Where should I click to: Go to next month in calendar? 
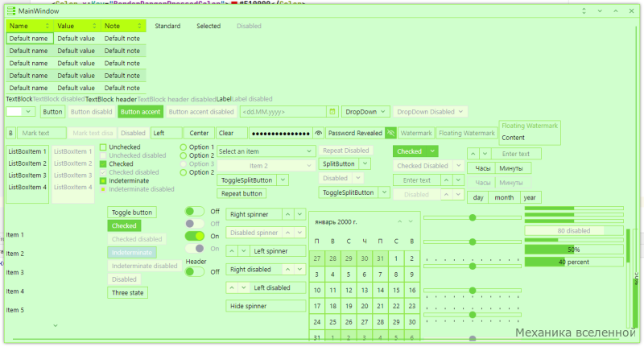coord(411,221)
